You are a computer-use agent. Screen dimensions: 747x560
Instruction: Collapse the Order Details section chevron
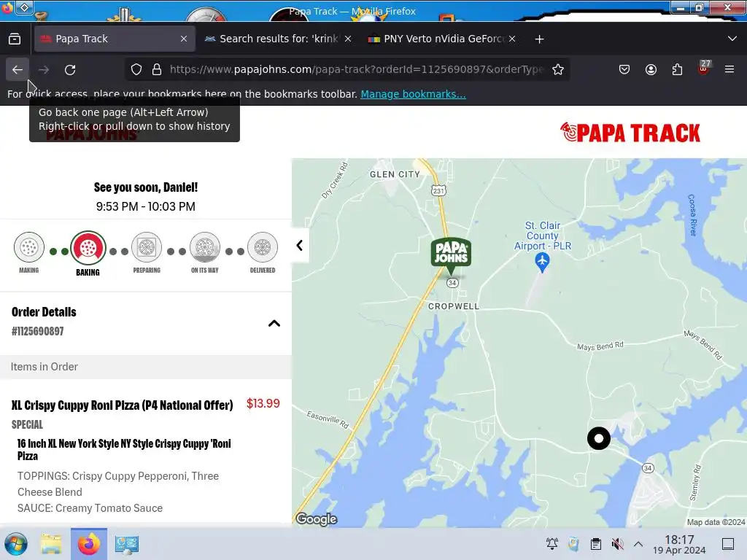274,323
